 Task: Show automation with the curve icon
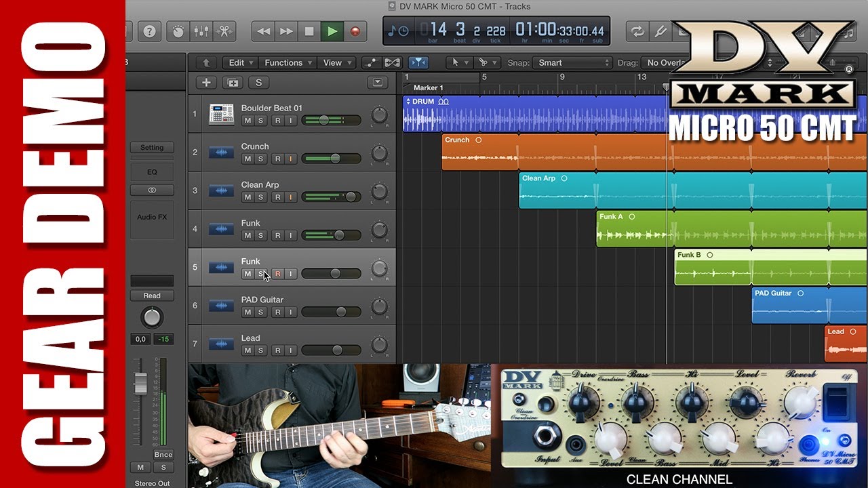(x=371, y=62)
